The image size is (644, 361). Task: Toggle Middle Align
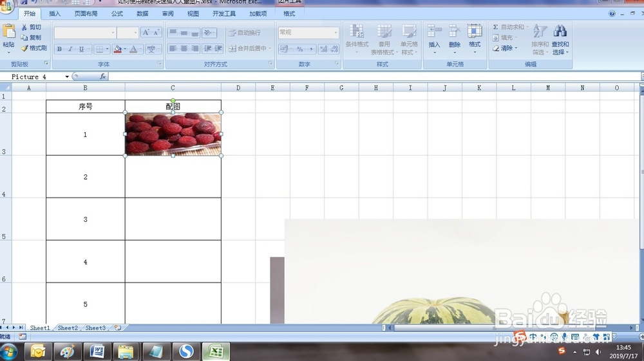pyautogui.click(x=184, y=32)
